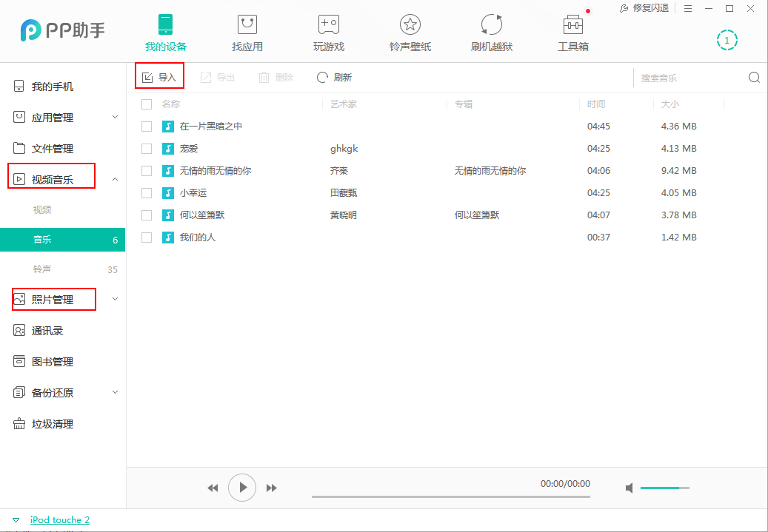768x532 pixels.
Task: Select all songs with the header checkbox
Action: [x=146, y=104]
